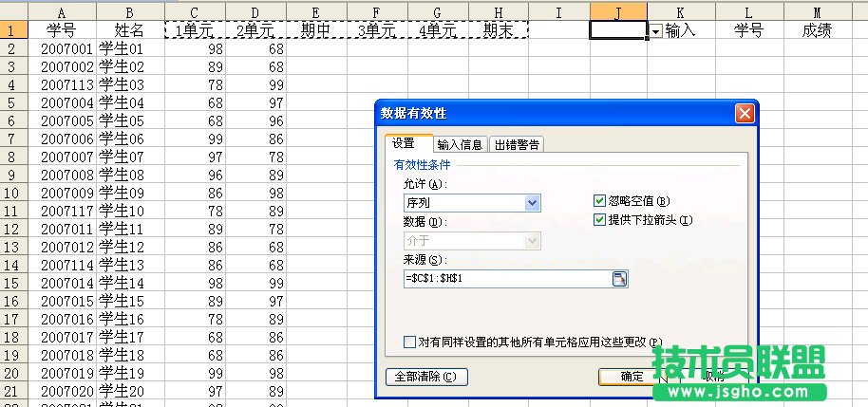Toggle the 忽略空值 checkbox

599,201
